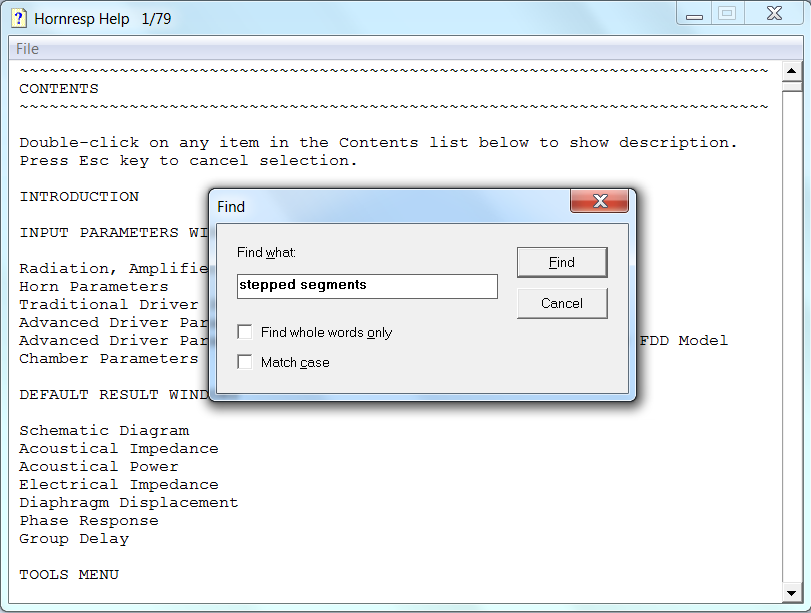
Task: Click the FDD Model text
Action: click(684, 340)
